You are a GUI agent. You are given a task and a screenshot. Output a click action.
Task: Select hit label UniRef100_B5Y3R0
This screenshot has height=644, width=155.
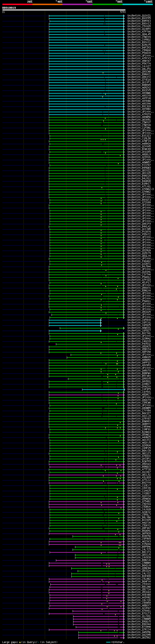pyautogui.click(x=139, y=376)
